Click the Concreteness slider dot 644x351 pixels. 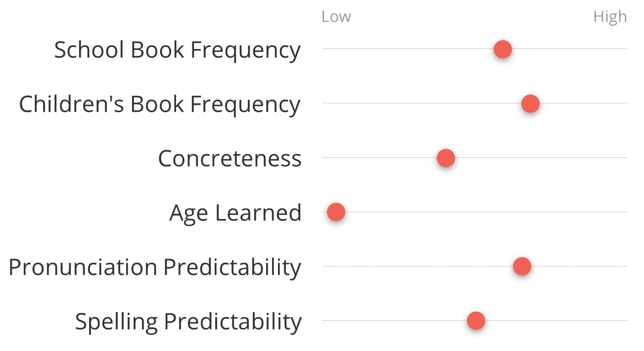click(x=446, y=158)
